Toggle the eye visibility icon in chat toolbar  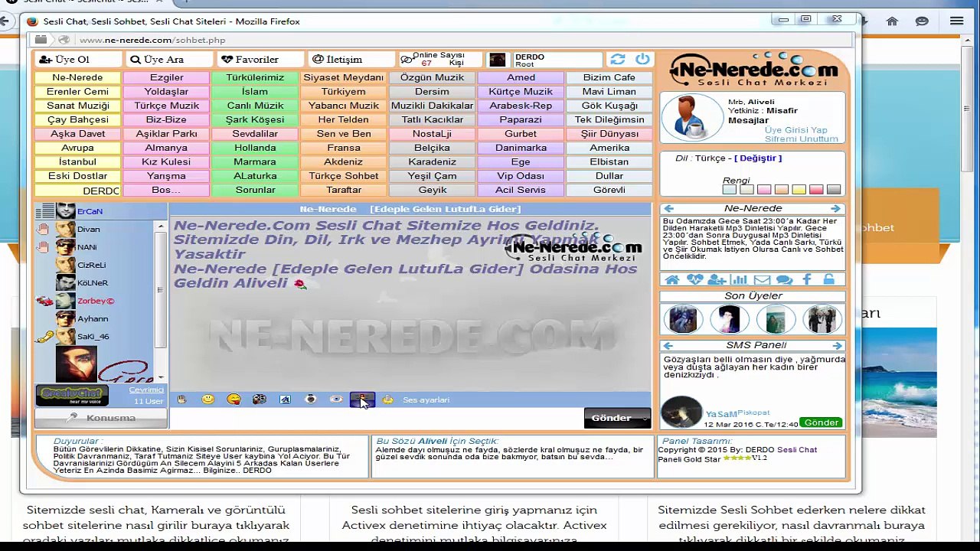[x=336, y=399]
